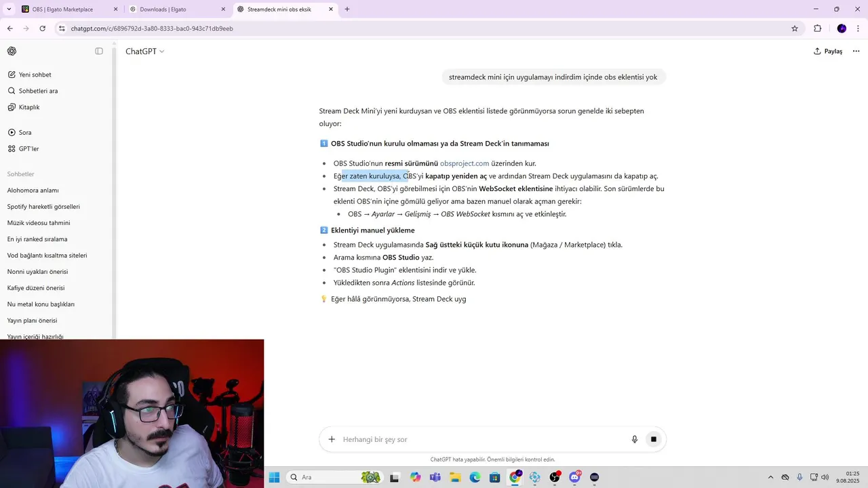Viewport: 868px width, 488px height.
Task: Open Microsoft Store from the taskbar
Action: pyautogui.click(x=495, y=477)
